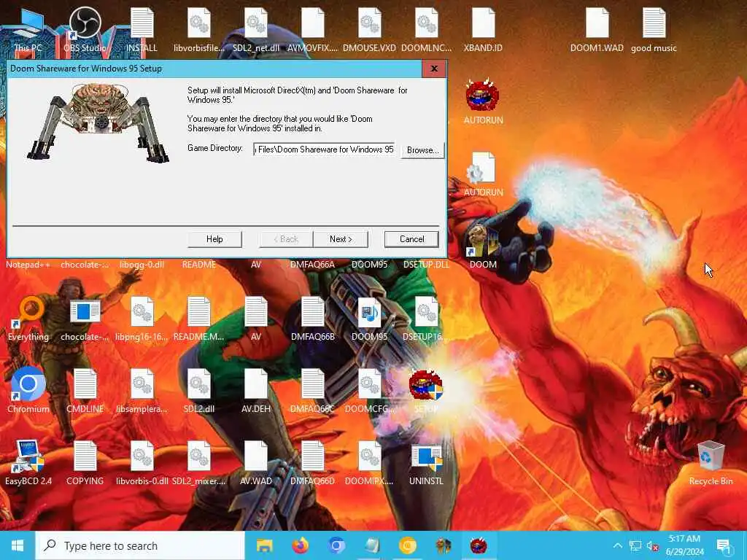Click the taskbar search box
Screen dimensions: 747x560
tap(140, 545)
